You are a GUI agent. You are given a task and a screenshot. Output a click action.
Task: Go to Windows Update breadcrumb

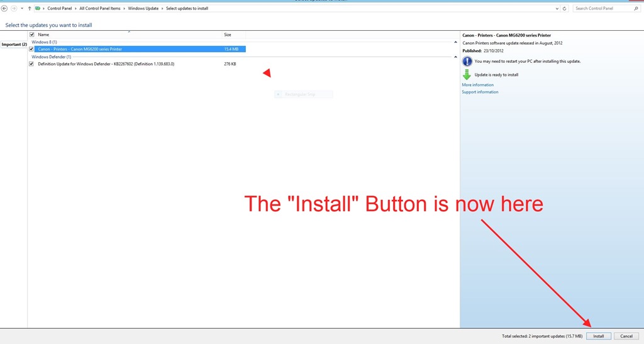click(143, 8)
